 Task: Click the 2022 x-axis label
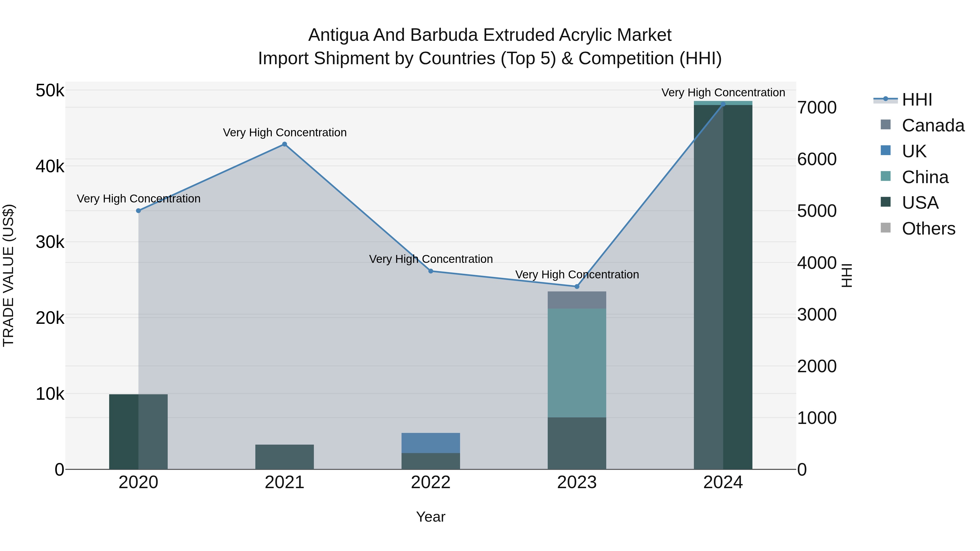(x=431, y=482)
